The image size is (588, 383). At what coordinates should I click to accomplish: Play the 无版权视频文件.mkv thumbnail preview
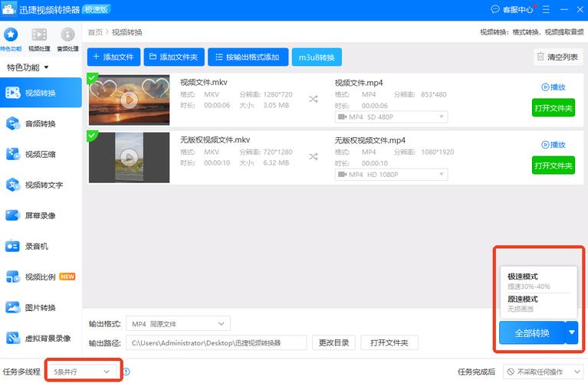tap(129, 157)
